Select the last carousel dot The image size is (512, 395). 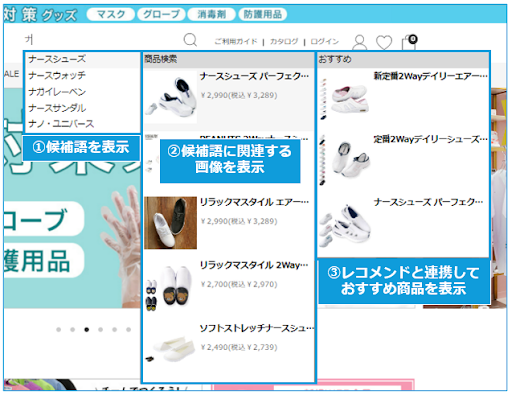coord(128,330)
